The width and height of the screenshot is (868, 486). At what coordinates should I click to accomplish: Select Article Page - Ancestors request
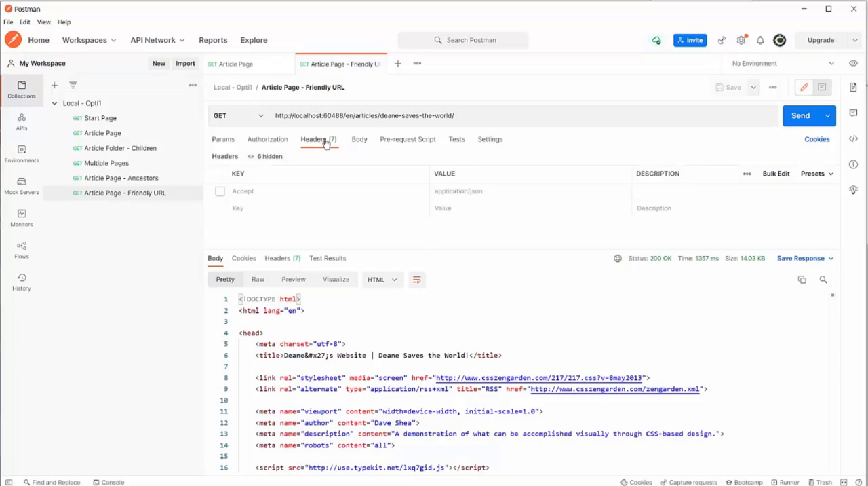pos(121,179)
